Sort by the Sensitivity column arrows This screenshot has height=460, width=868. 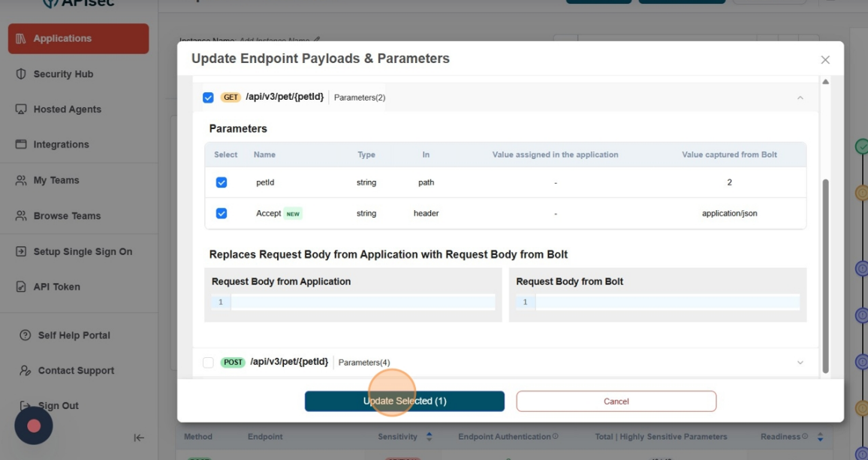429,437
